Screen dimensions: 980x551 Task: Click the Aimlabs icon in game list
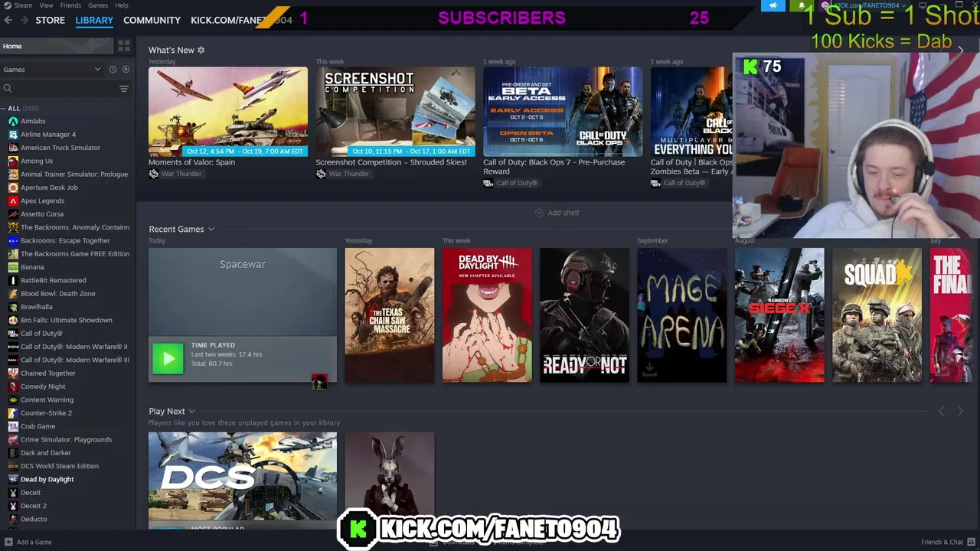pyautogui.click(x=13, y=121)
